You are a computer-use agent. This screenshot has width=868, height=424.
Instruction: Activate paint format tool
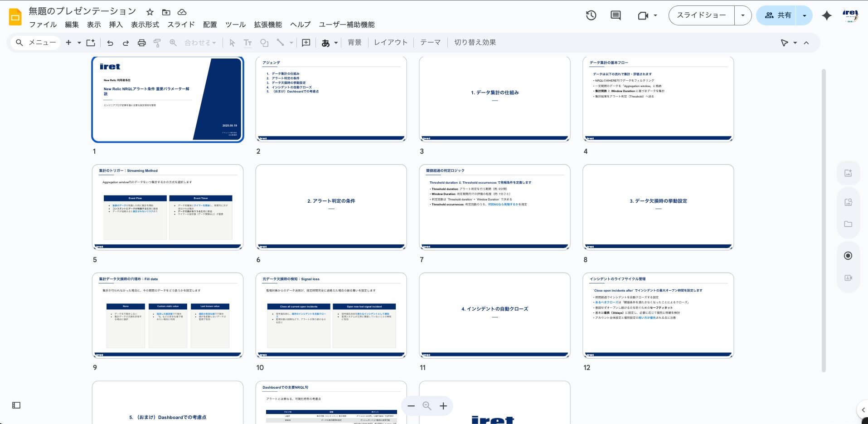coord(157,43)
